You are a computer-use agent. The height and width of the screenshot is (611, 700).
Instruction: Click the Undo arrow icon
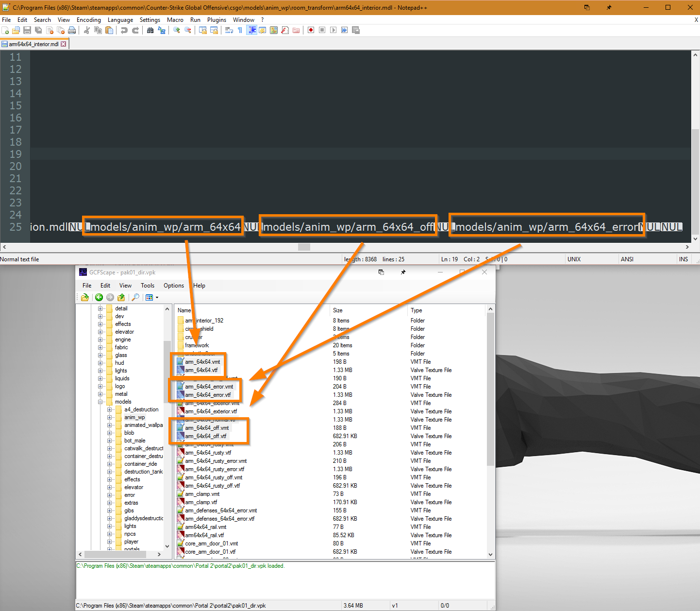[x=124, y=30]
